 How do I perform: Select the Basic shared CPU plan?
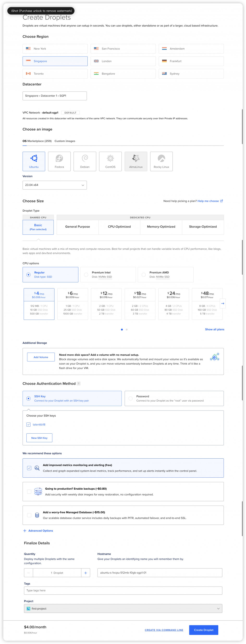pyautogui.click(x=38, y=227)
